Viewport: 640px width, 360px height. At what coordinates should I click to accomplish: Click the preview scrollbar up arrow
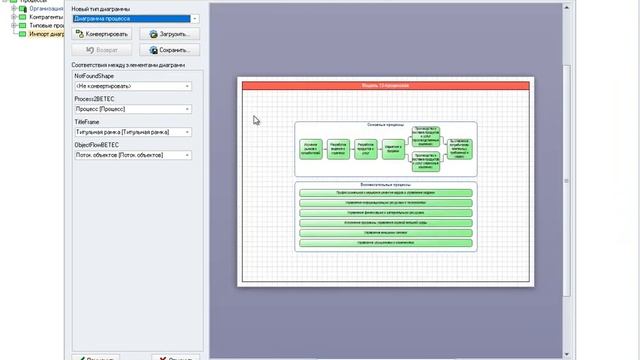pos(567,7)
